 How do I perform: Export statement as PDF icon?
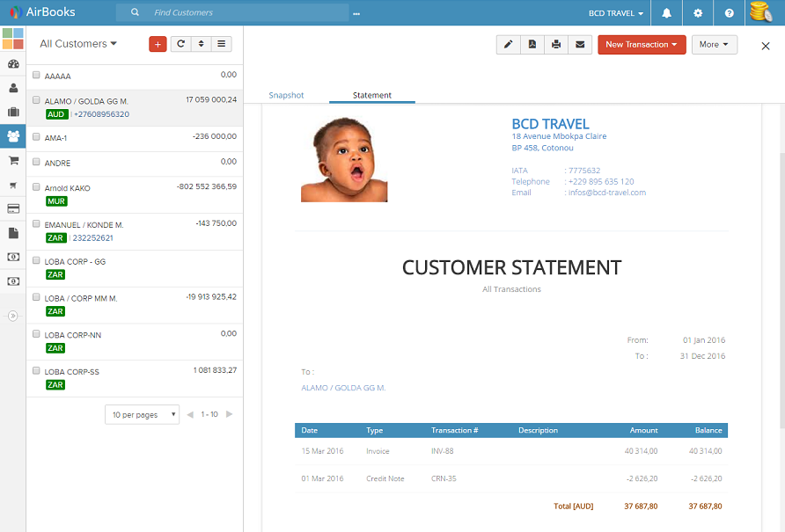[532, 45]
